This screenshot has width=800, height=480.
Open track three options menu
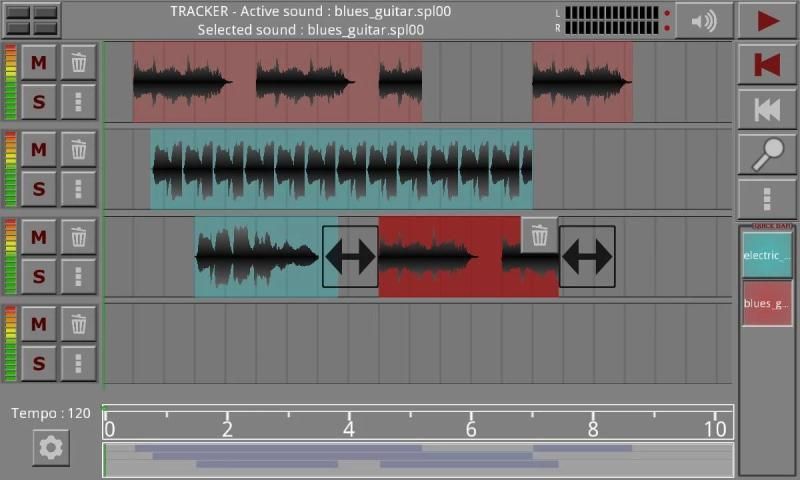78,275
